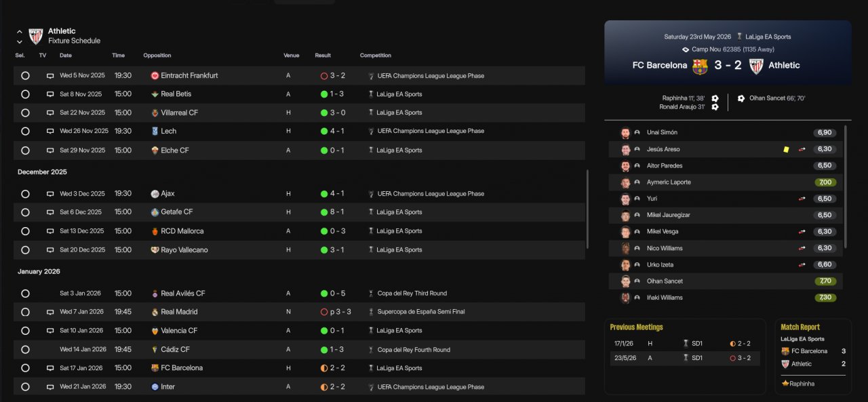Select the Ajax fixture radio button
868x402 pixels.
[x=25, y=194]
